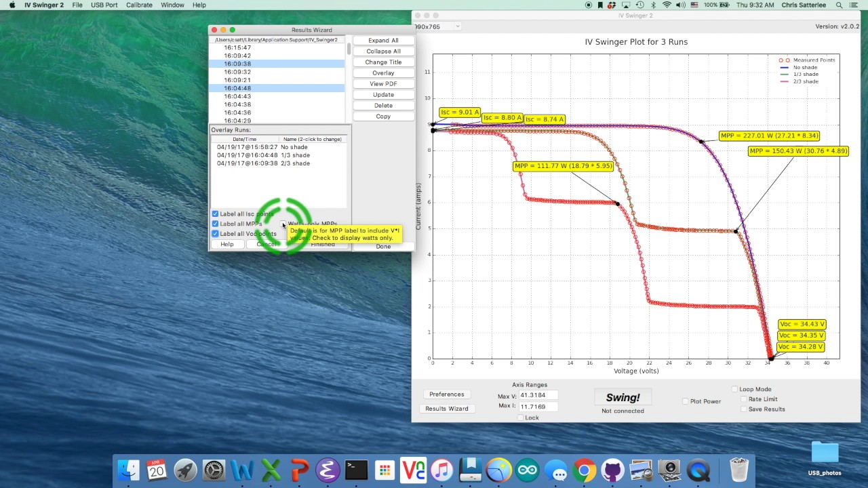Select the 16:15:47 run row

point(277,47)
